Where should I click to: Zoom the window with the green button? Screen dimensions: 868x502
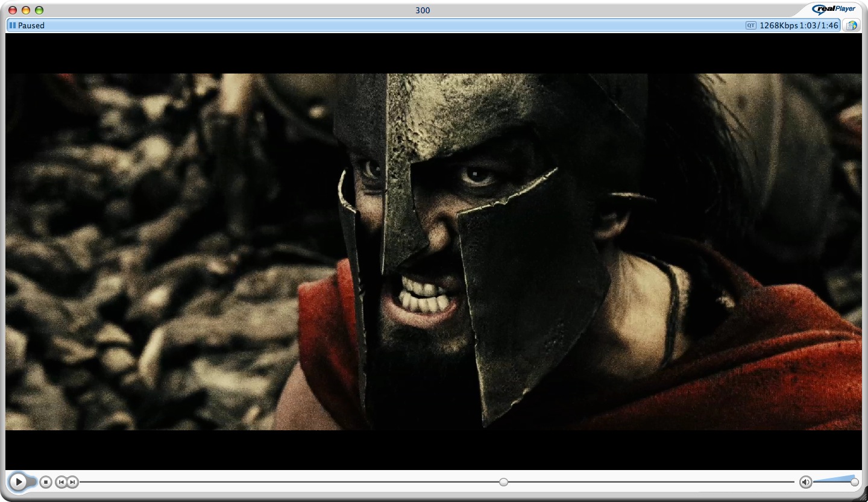pos(39,10)
